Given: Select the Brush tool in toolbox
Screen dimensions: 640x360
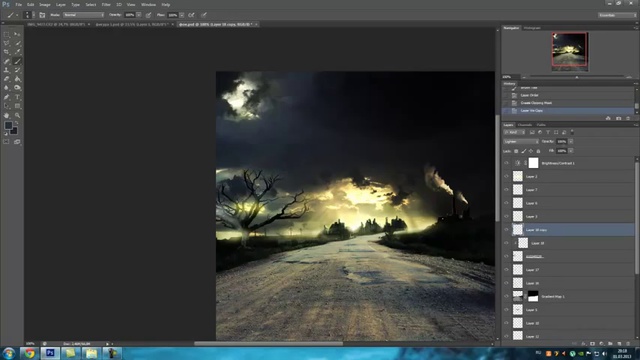Looking at the screenshot, I should click(17, 61).
